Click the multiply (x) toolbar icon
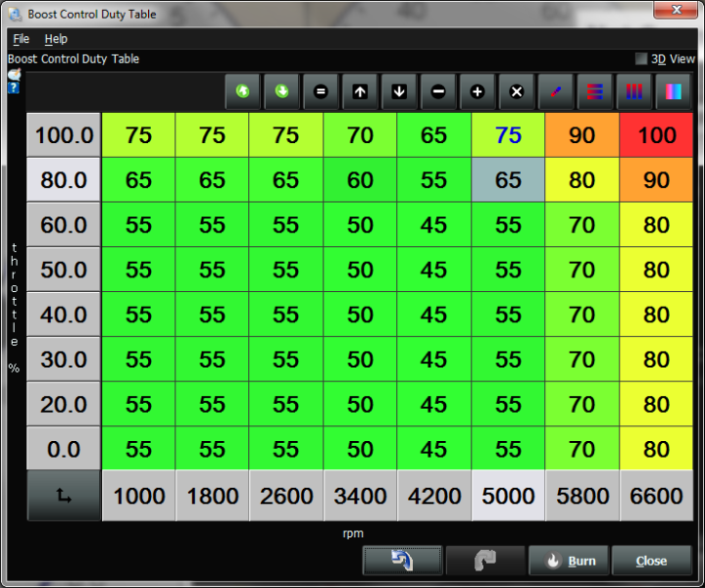Image resolution: width=705 pixels, height=588 pixels. click(x=517, y=91)
